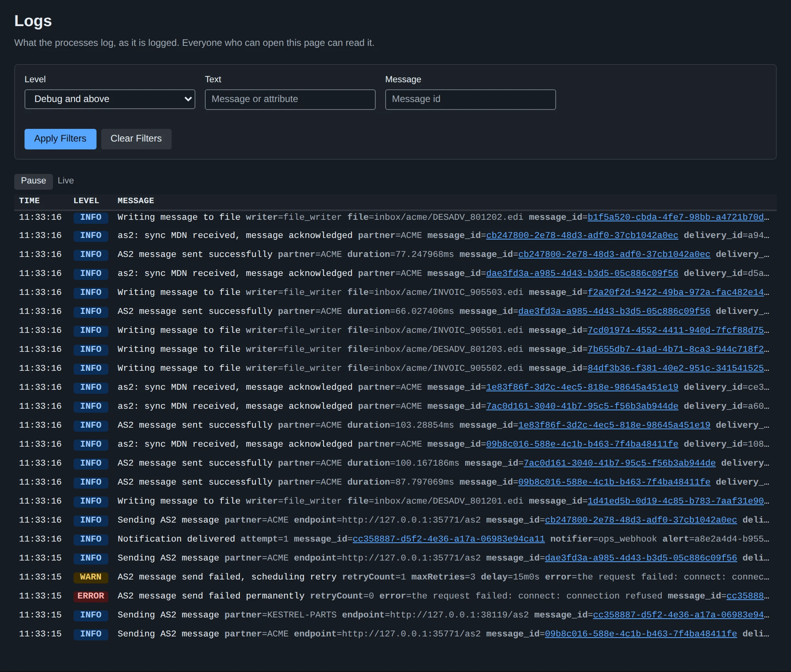Click the Logs page heading

click(x=33, y=21)
